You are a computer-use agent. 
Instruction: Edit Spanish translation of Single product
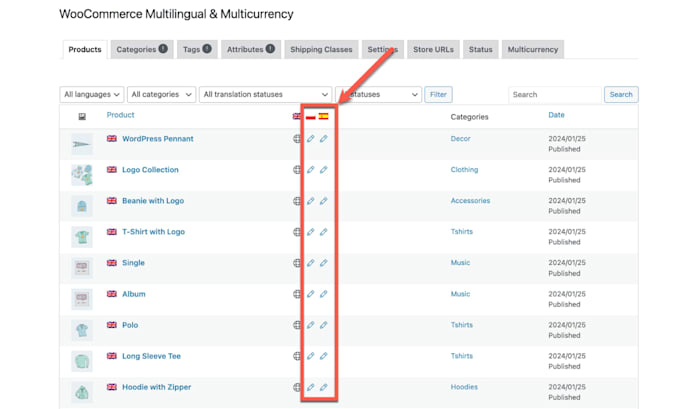[324, 263]
